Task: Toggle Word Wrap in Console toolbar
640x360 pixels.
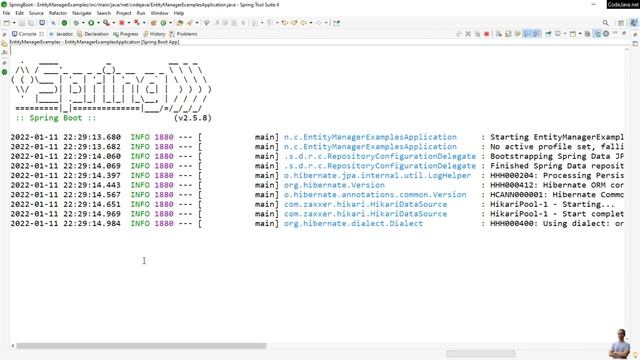Action: [x=518, y=34]
